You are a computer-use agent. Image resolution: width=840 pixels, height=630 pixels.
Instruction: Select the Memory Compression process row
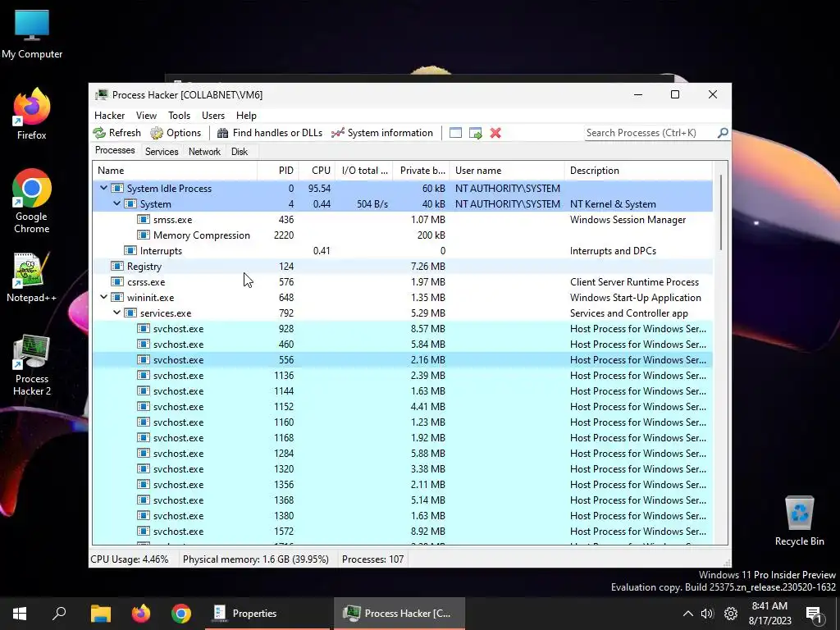point(403,235)
